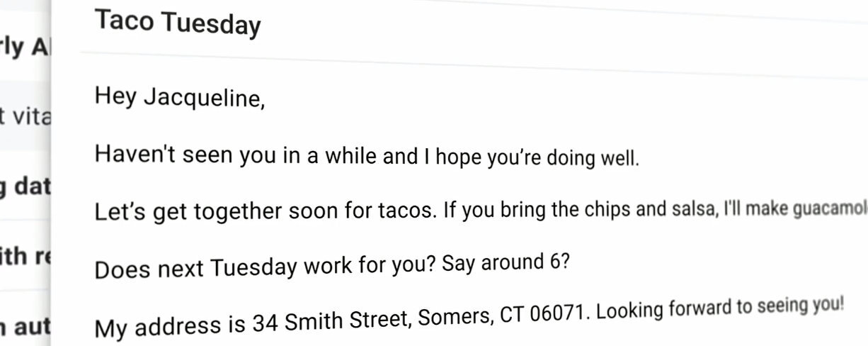The width and height of the screenshot is (868, 346).
Task: Click the question Say around 6?
Action: (505, 263)
